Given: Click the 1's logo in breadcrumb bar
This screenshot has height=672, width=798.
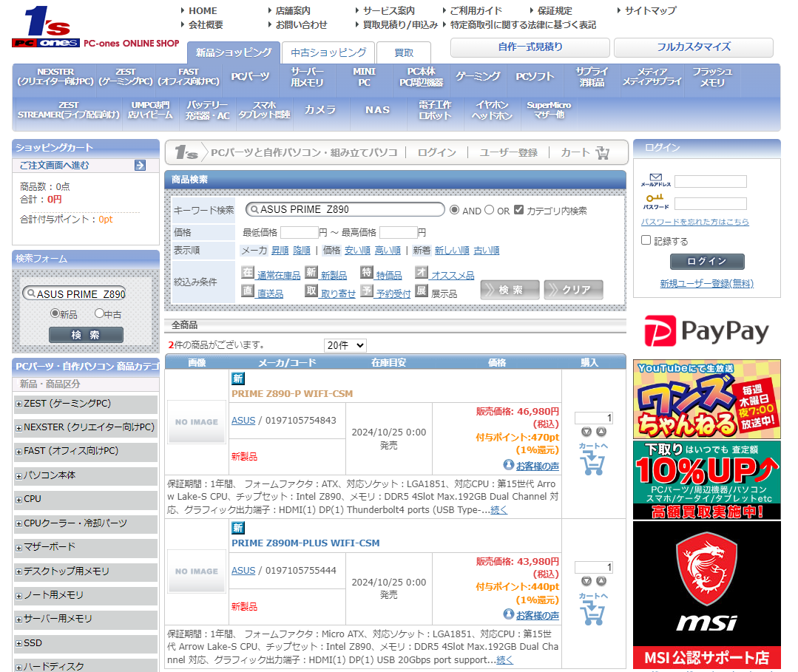Looking at the screenshot, I should point(186,152).
